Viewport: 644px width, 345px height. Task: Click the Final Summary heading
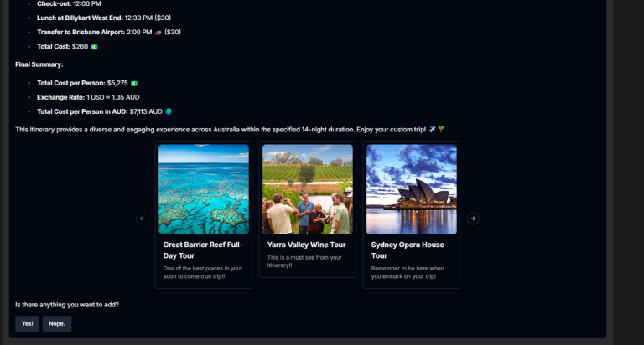39,64
